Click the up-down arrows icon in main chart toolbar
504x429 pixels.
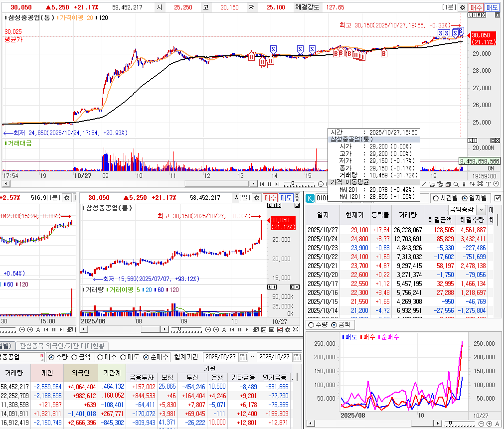472,184
